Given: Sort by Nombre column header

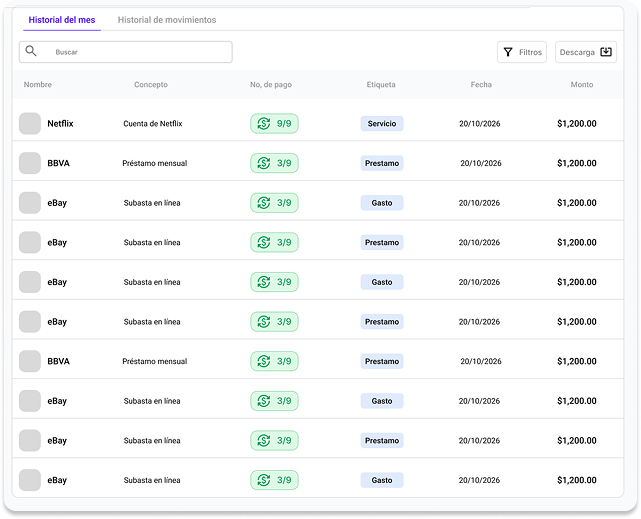Looking at the screenshot, I should (38, 85).
